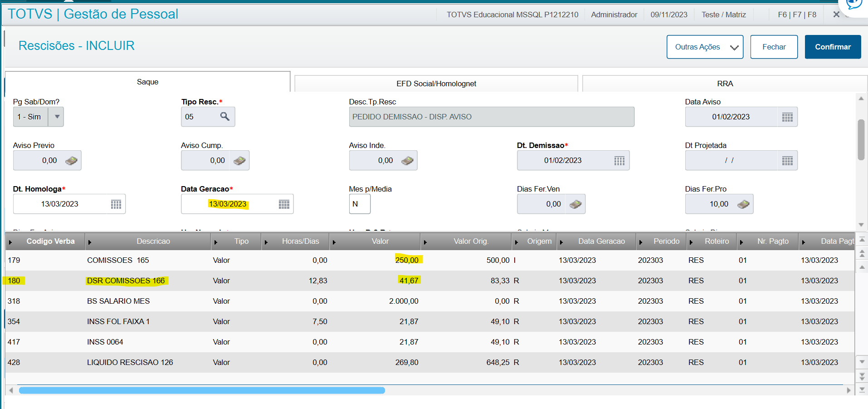Image resolution: width=868 pixels, height=409 pixels.
Task: Click the Desc.Tp.Resc field
Action: [492, 117]
